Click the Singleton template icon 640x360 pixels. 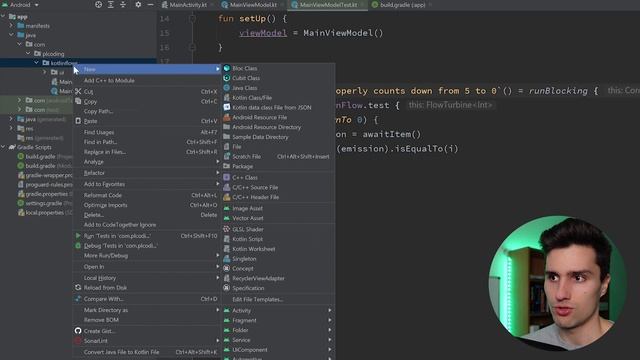point(227,258)
